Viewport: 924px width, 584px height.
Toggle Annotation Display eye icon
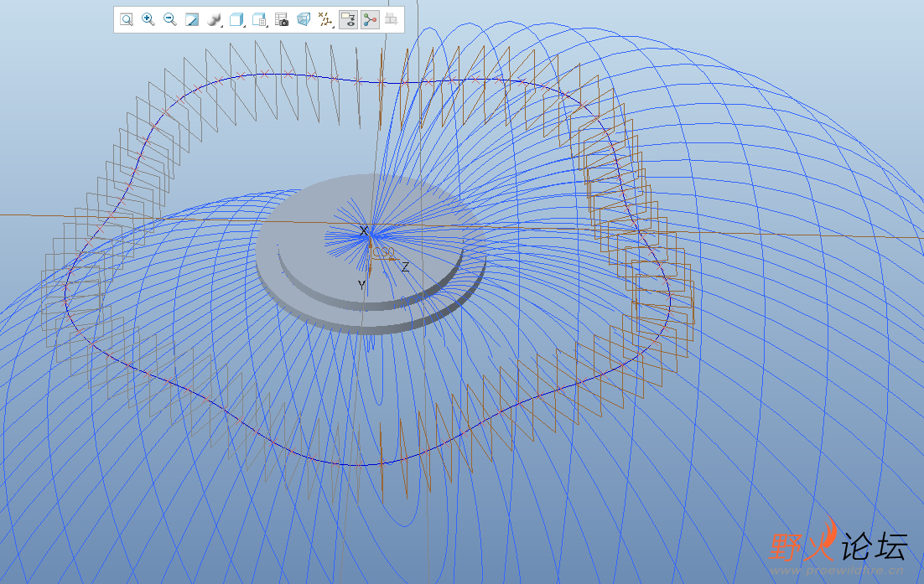coord(348,19)
